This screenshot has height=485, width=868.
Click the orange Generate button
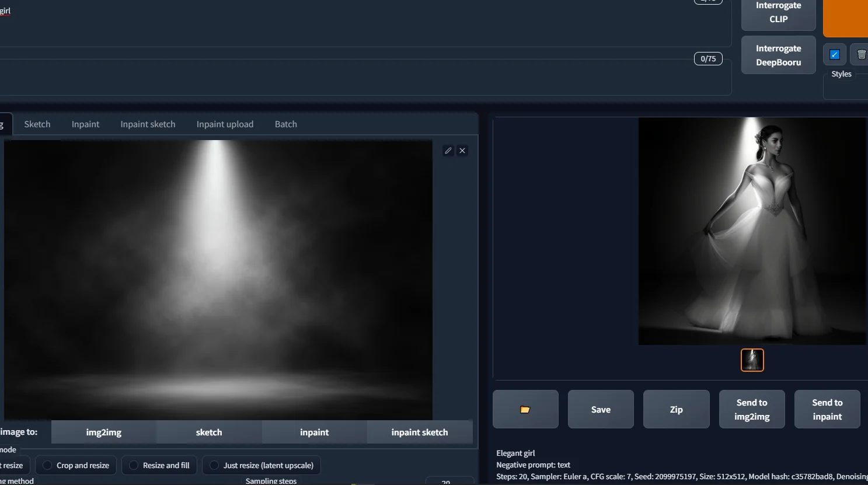[x=845, y=18]
